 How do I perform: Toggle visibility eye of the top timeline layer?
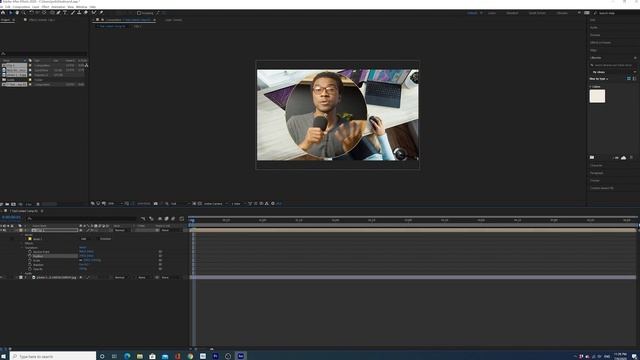2,230
